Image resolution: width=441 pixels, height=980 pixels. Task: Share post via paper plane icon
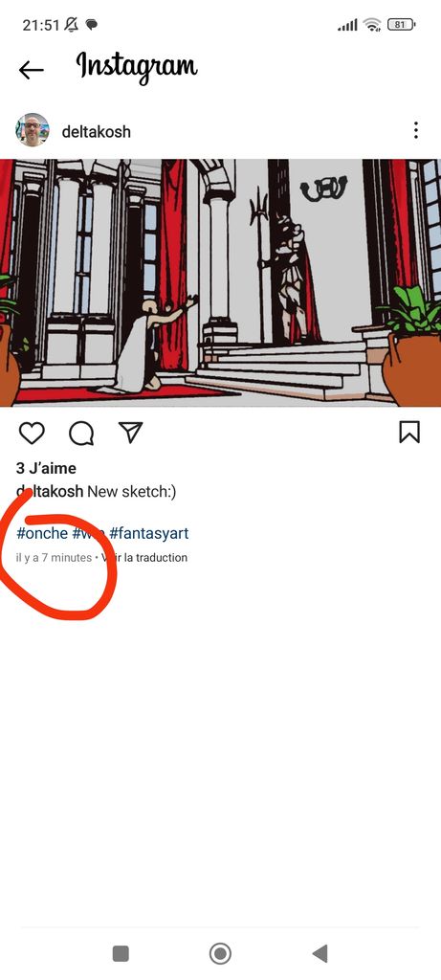130,433
